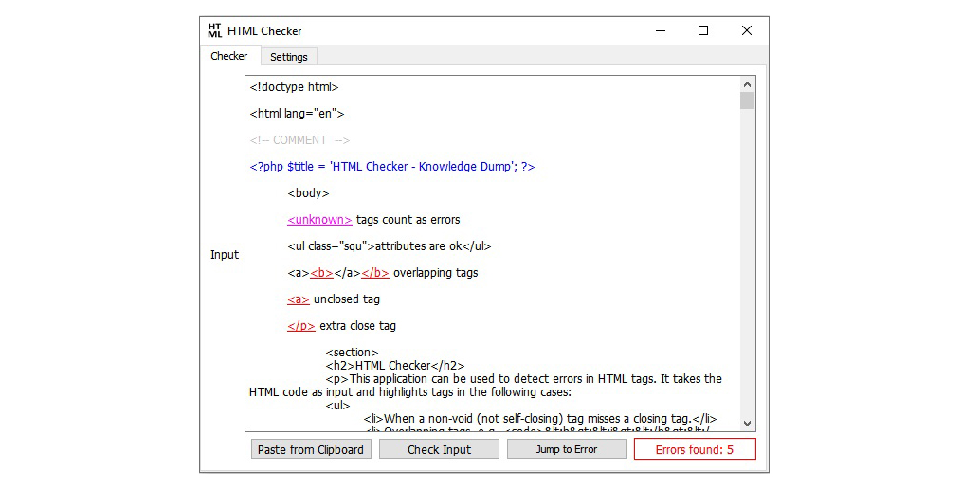Switch to the Settings tab
980x490 pixels.
[x=289, y=57]
